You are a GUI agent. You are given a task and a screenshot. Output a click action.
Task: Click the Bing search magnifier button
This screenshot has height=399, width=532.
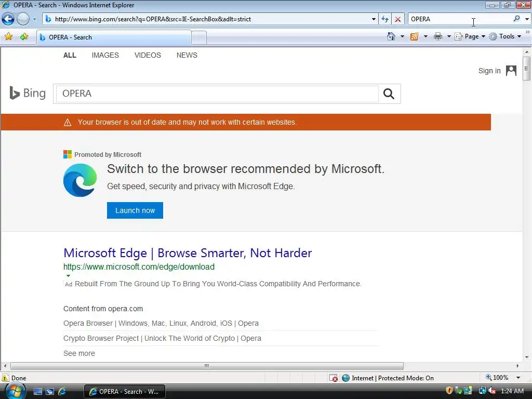[x=389, y=94]
